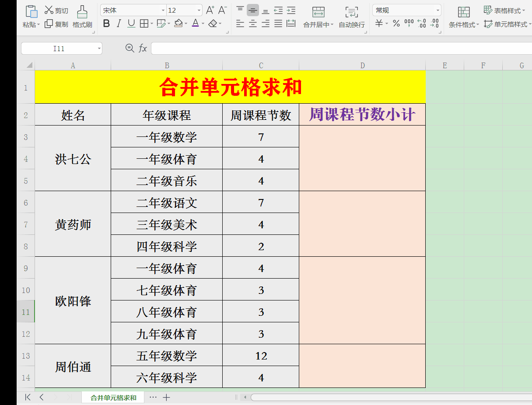Click the horizontal scrollbar track

(391, 397)
